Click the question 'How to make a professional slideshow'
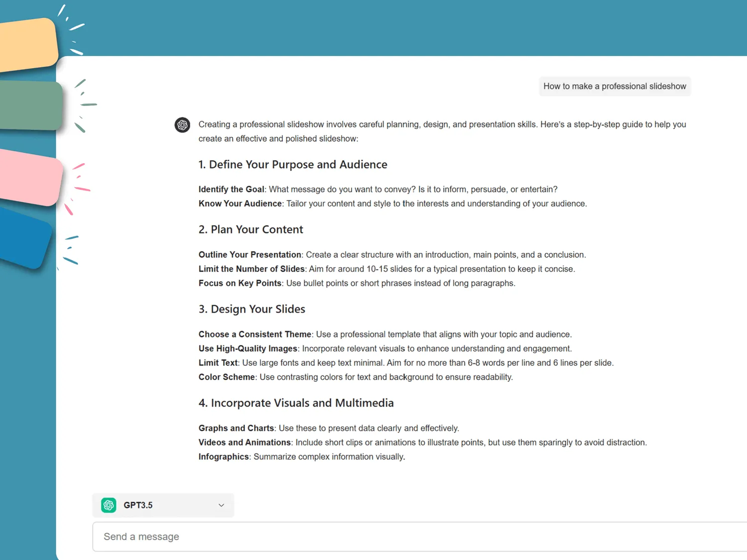The height and width of the screenshot is (560, 747). 615,86
